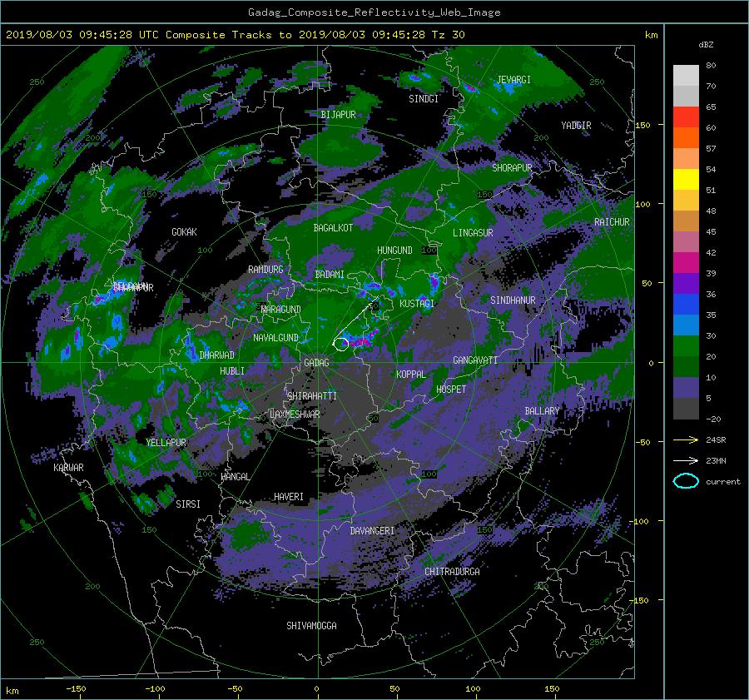Click the LAXMESHWAR city label
Image resolution: width=749 pixels, height=700 pixels.
[295, 415]
